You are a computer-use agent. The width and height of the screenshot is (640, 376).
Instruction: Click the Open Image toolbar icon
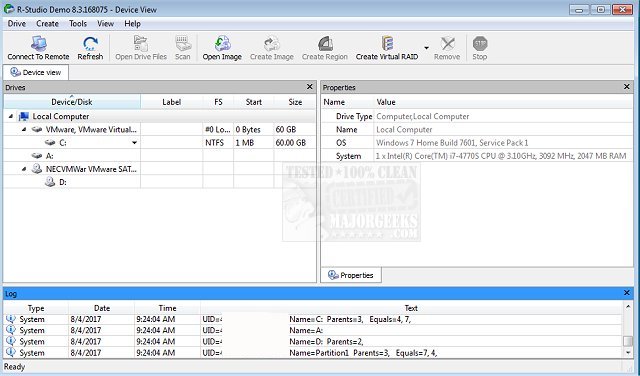(222, 43)
